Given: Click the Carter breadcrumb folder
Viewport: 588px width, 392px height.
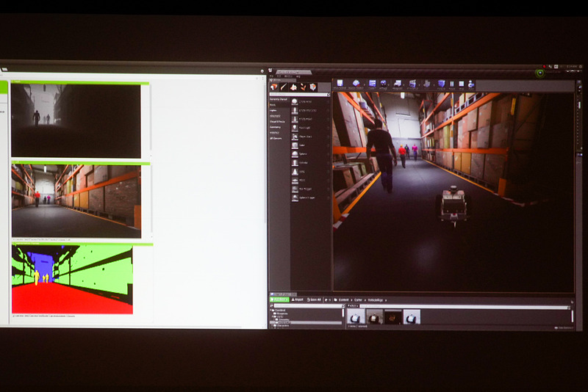Looking at the screenshot, I should tap(359, 300).
